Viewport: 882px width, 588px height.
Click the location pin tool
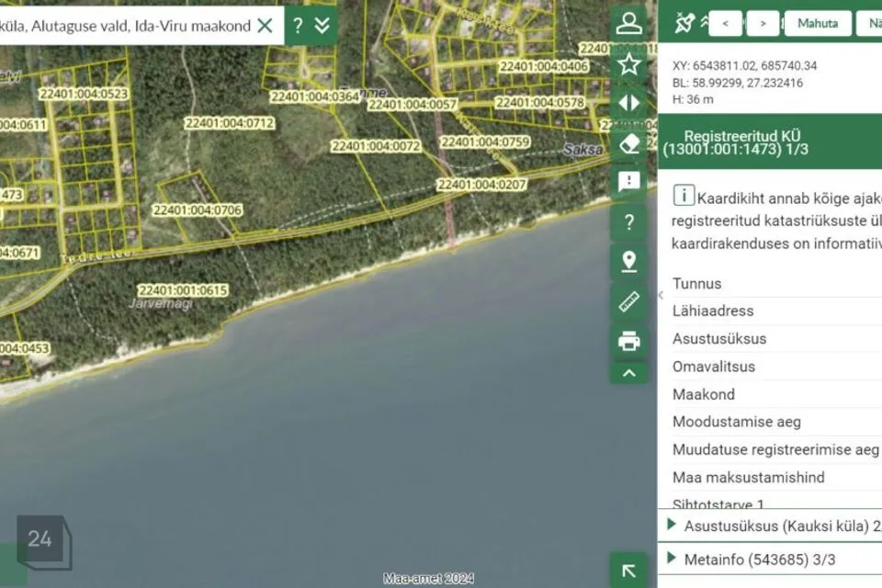click(629, 261)
